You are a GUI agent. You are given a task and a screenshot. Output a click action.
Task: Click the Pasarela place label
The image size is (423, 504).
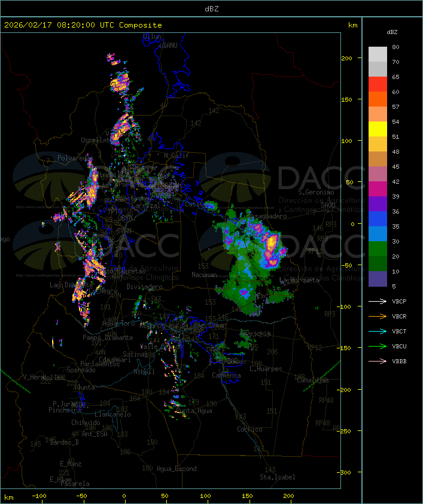point(75,484)
